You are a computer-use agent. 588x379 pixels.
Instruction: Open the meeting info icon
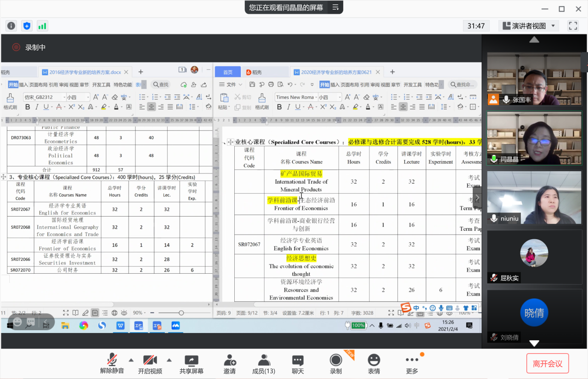pyautogui.click(x=11, y=26)
